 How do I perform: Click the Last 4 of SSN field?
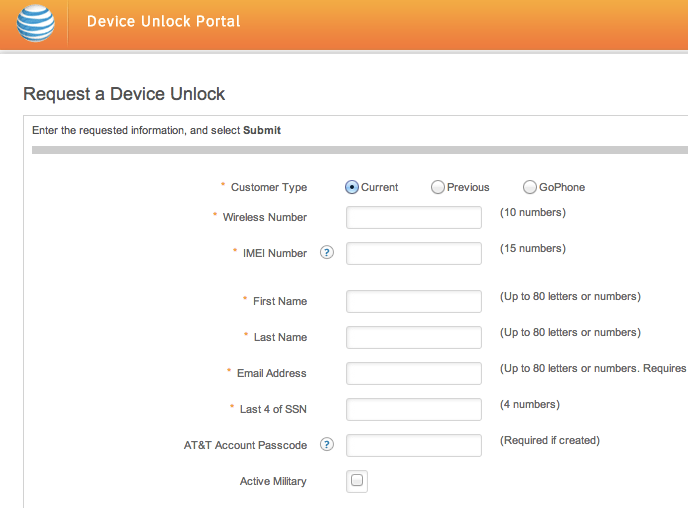(x=414, y=409)
